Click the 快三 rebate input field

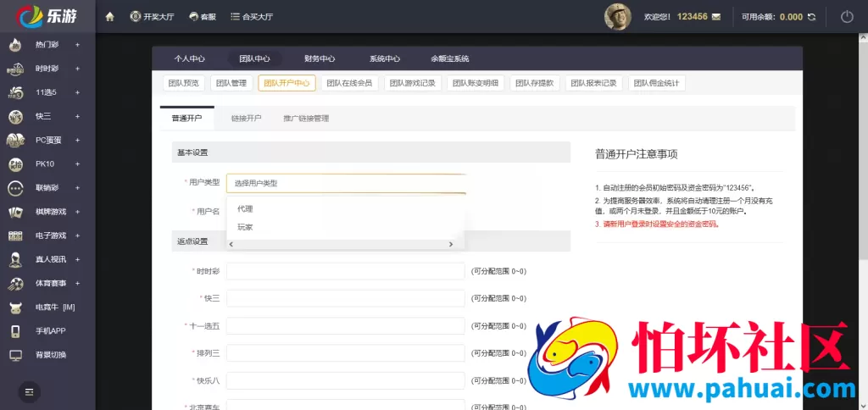346,298
